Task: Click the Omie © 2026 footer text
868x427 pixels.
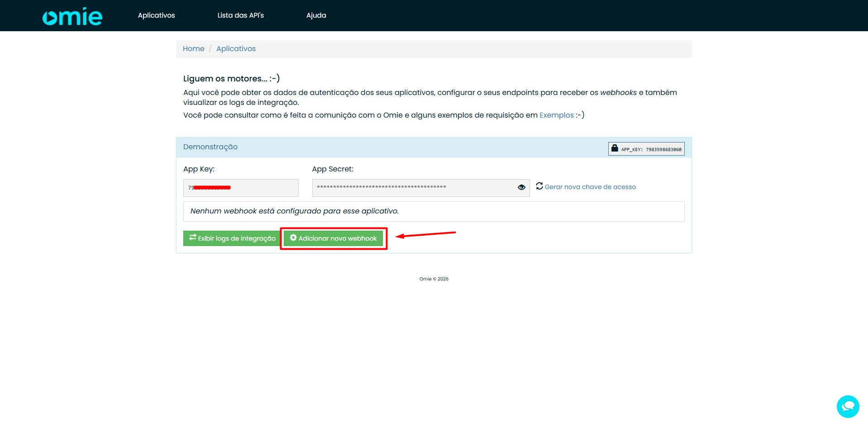Action: pos(434,279)
